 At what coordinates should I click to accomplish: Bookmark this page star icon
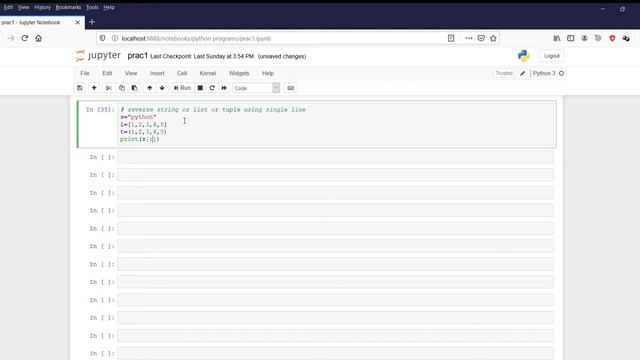[493, 38]
